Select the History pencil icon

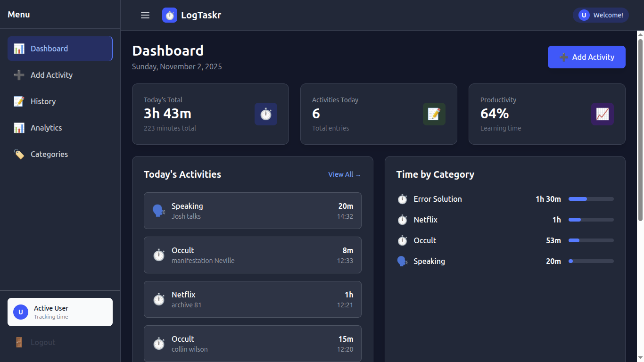click(x=19, y=101)
